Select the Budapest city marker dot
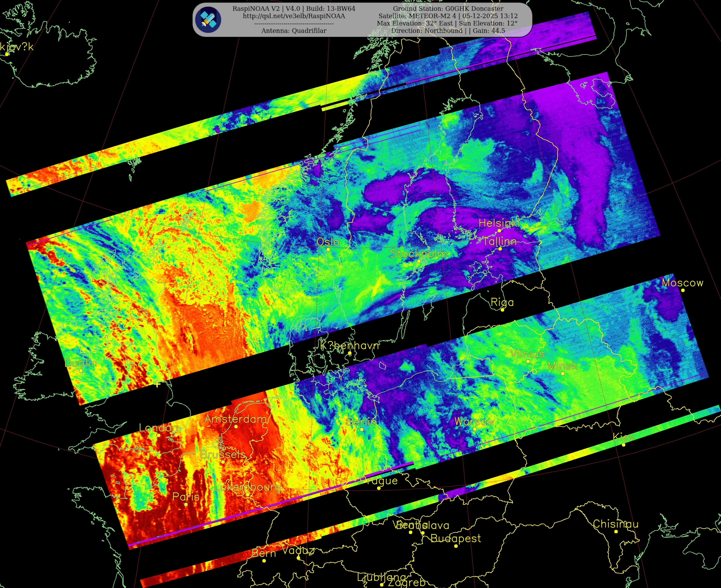The width and height of the screenshot is (721, 588). pyautogui.click(x=456, y=546)
